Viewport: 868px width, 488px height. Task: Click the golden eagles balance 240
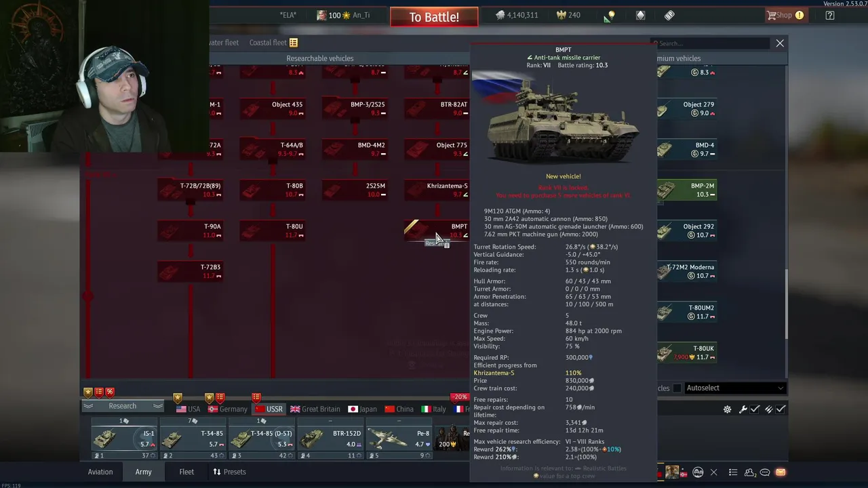tap(568, 16)
